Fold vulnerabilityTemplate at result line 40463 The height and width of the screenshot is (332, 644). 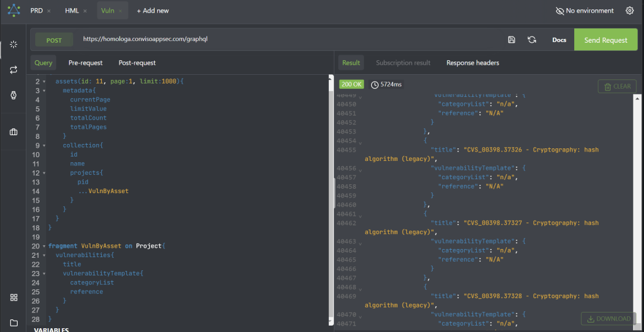pos(360,243)
